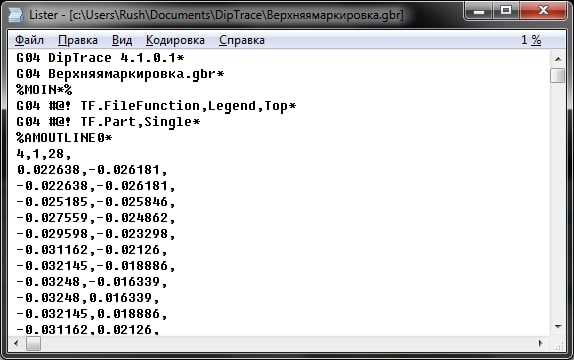
Task: Click the vertical scrollbar thumb
Action: (x=558, y=75)
